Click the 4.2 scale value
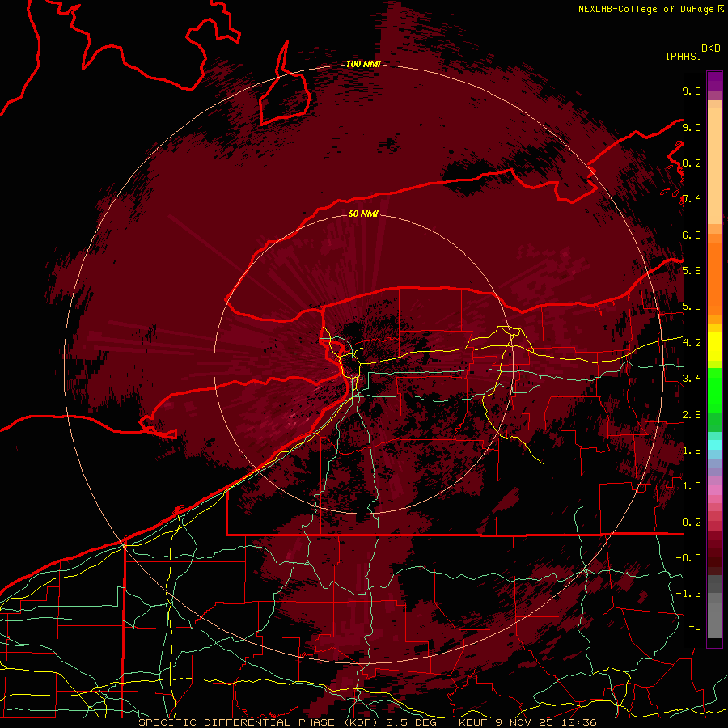This screenshot has width=728, height=728. coord(692,343)
